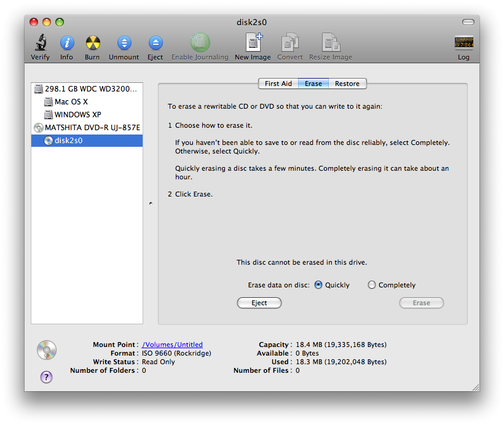Click the help question mark icon

pyautogui.click(x=46, y=376)
